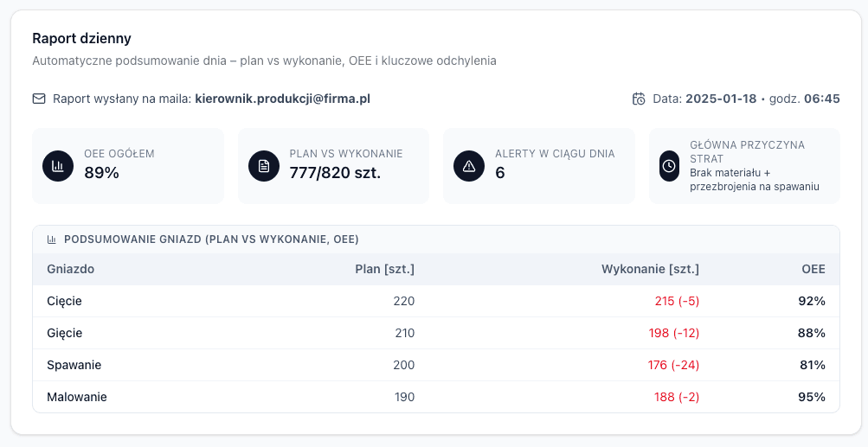Select the Malowanie row name
Image resolution: width=868 pixels, height=447 pixels.
(x=76, y=397)
